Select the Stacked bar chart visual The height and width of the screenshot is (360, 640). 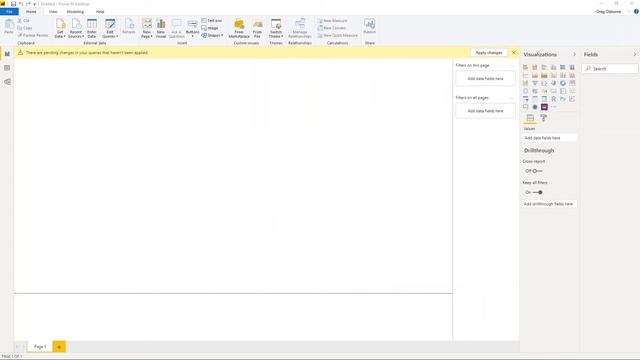525,67
